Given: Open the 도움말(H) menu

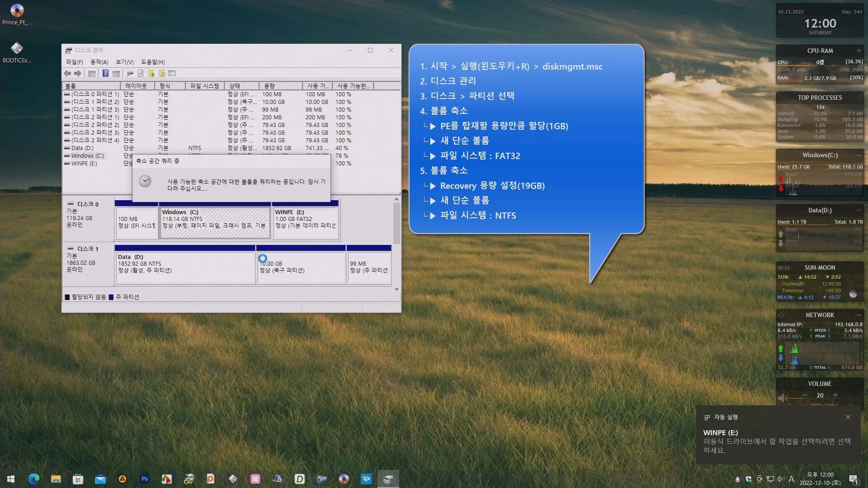Looking at the screenshot, I should [x=153, y=62].
